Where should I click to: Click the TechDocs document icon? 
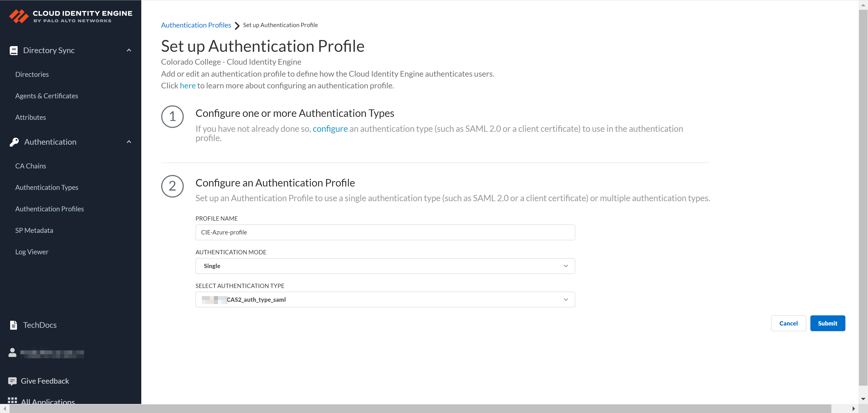click(14, 325)
